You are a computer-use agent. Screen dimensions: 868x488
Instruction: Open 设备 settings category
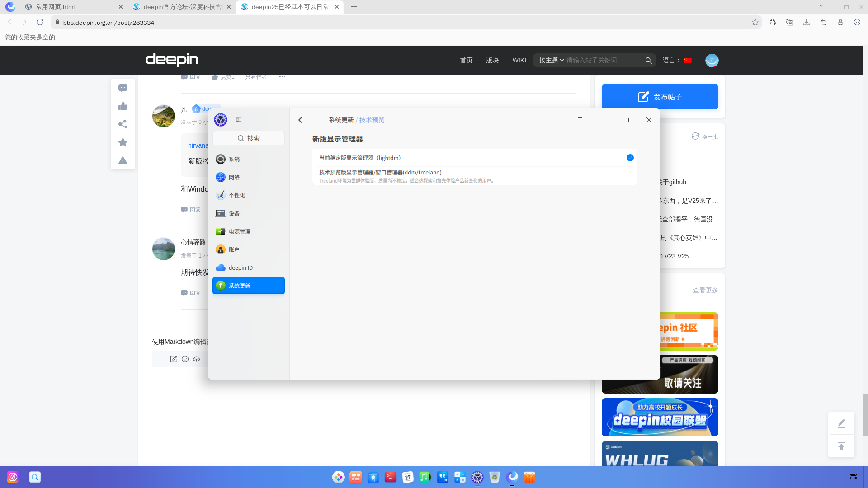coord(248,213)
